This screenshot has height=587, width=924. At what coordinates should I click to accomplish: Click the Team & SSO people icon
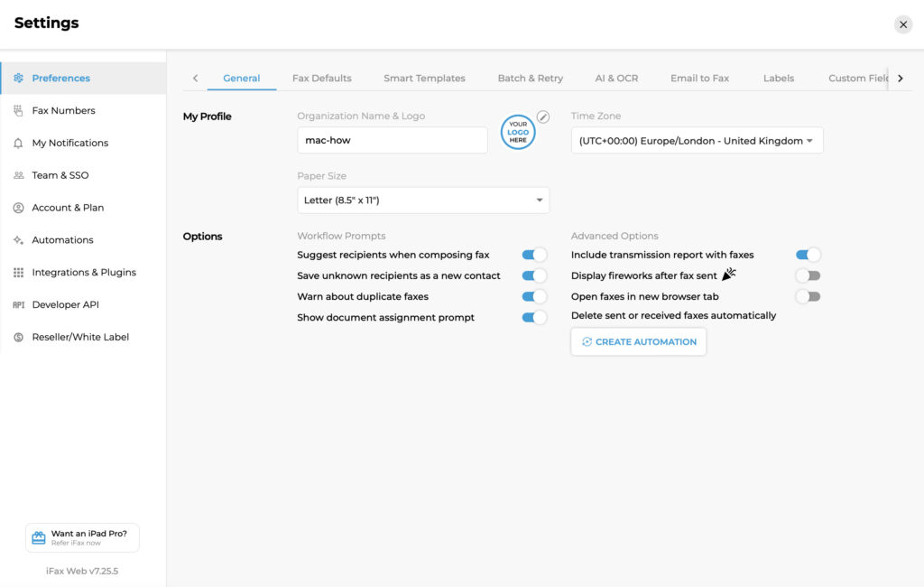18,175
